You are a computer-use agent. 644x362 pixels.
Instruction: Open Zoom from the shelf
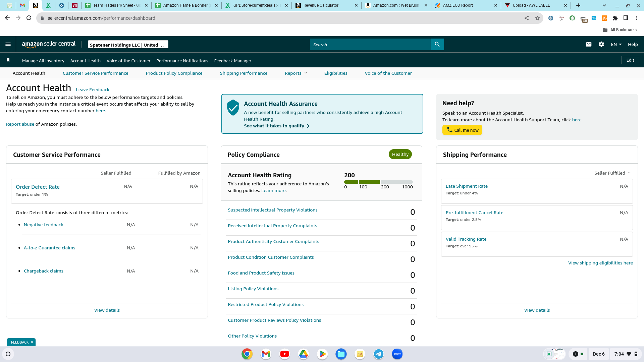point(397,354)
